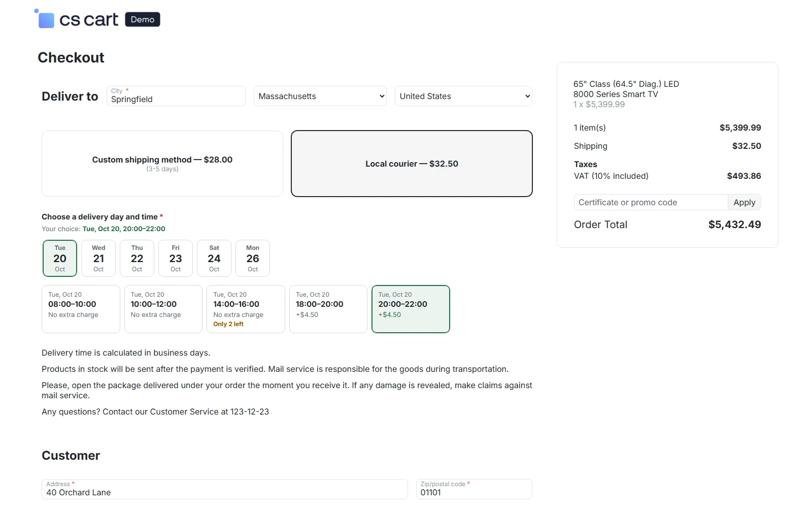Click Customer Service phone number line
The height and width of the screenshot is (508, 812).
point(155,411)
